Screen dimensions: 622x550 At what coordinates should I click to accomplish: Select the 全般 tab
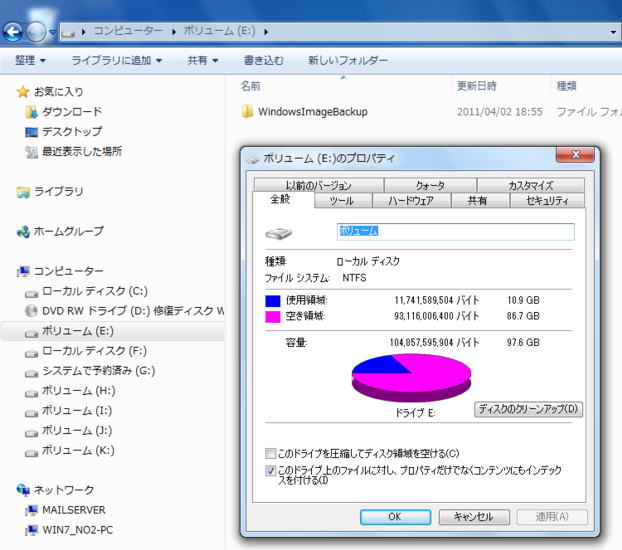pyautogui.click(x=282, y=199)
